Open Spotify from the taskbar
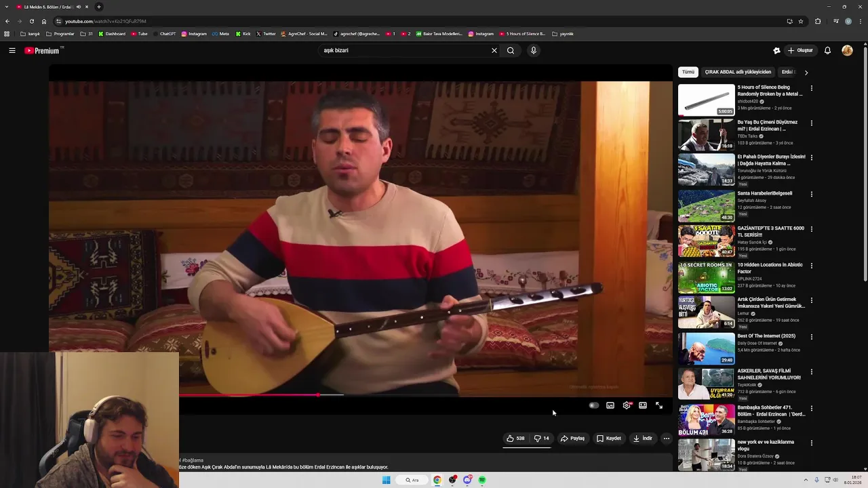Image resolution: width=868 pixels, height=488 pixels. pyautogui.click(x=482, y=480)
